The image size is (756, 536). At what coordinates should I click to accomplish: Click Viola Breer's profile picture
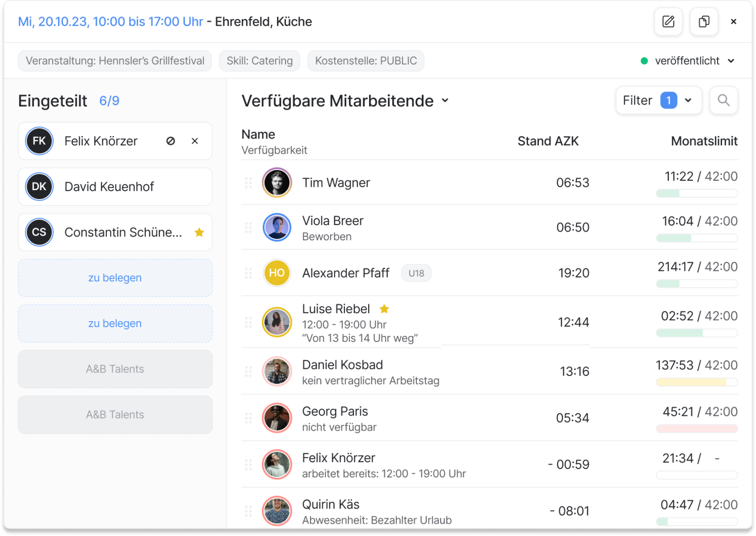pos(277,227)
